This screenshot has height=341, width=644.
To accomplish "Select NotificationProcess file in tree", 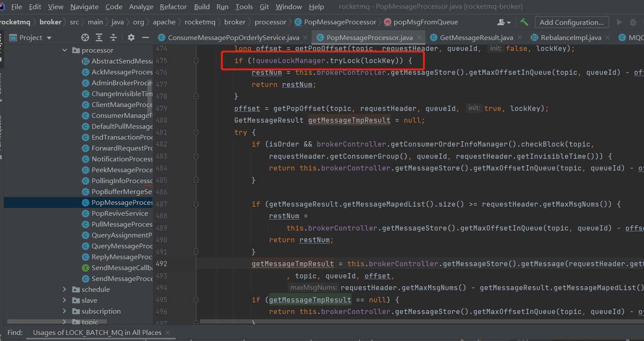I will coord(78,159).
